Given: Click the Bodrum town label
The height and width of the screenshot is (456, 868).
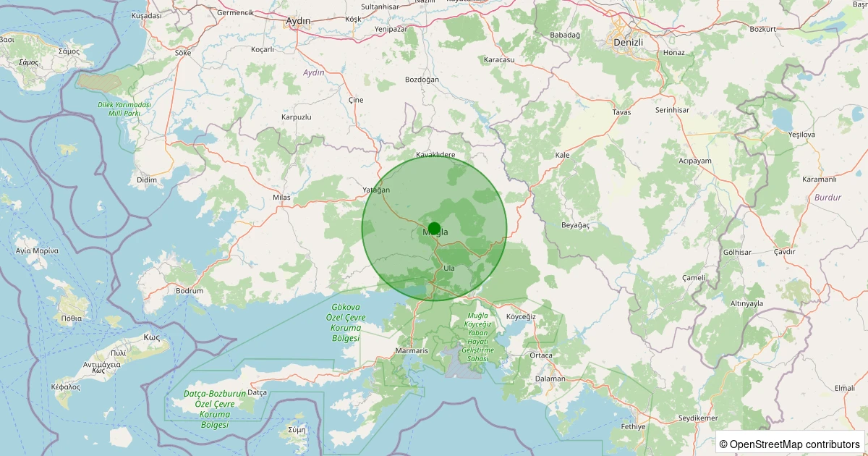Looking at the screenshot, I should [x=190, y=291].
